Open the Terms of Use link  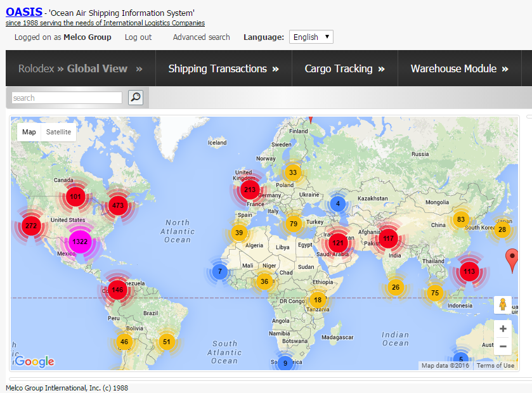(495, 366)
